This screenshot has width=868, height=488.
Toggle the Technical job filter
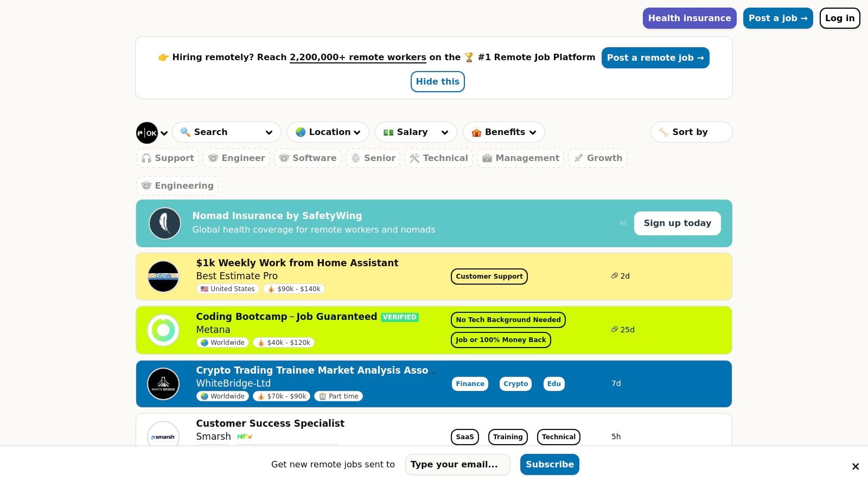(438, 158)
